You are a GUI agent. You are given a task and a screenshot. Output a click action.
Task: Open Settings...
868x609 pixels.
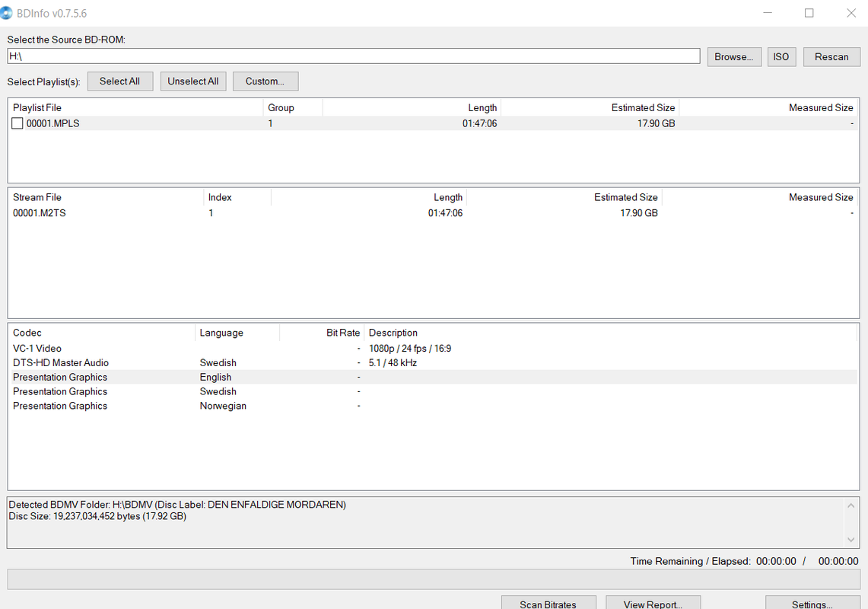(x=812, y=604)
